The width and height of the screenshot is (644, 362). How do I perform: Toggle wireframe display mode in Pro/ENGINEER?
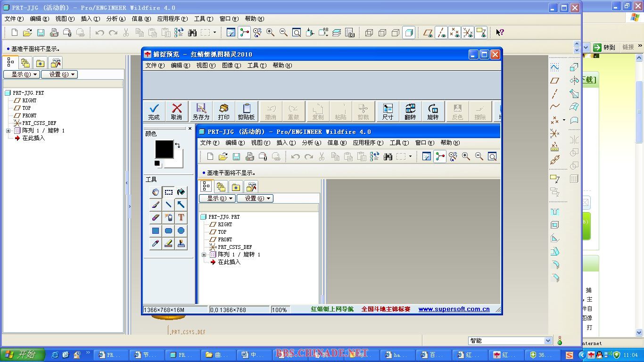[369, 33]
